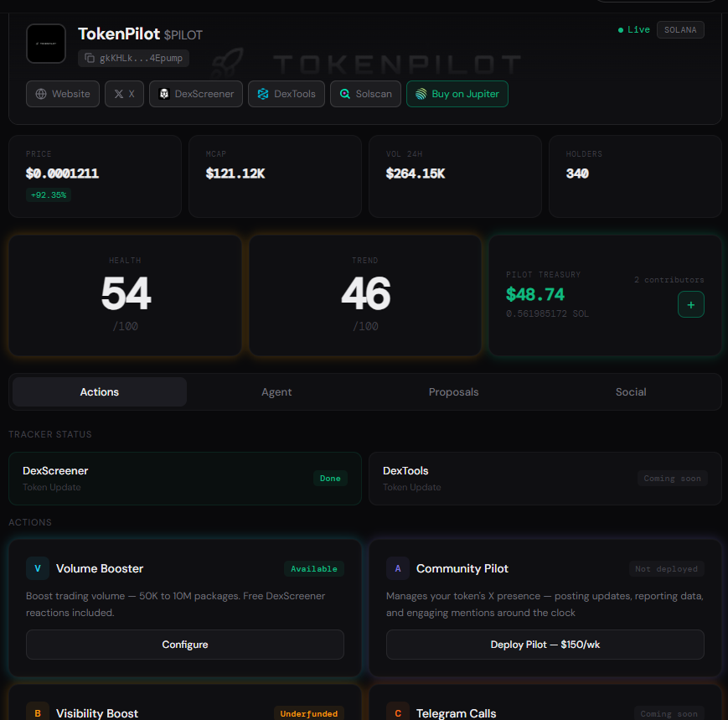Screen dimensions: 728x720
Task: Open the DexScreener link button
Action: [196, 94]
